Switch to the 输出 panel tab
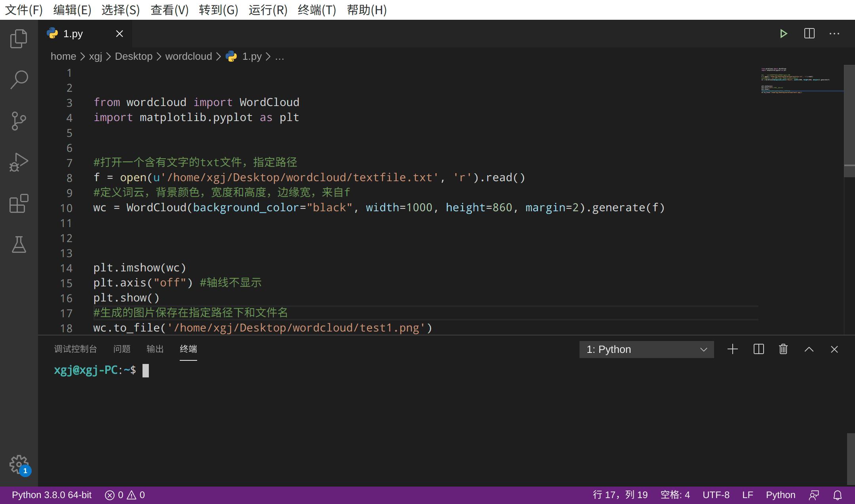This screenshot has height=504, width=855. click(x=154, y=349)
